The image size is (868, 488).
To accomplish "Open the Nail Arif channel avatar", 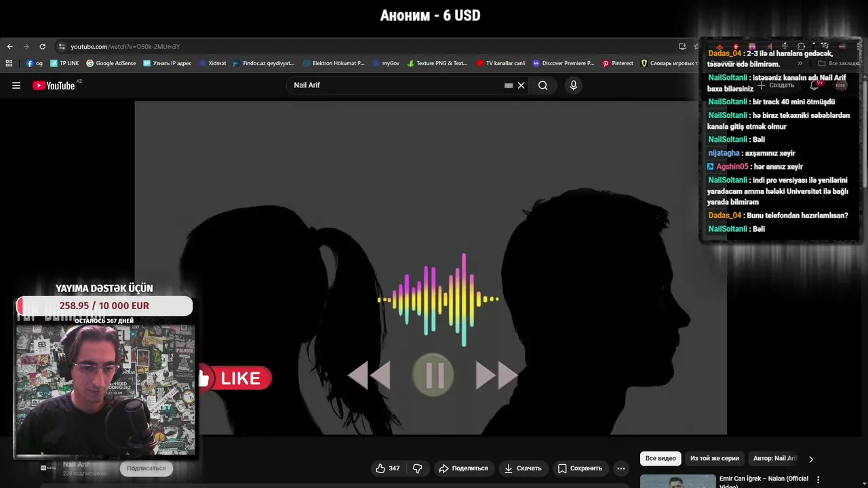I will pos(47,468).
